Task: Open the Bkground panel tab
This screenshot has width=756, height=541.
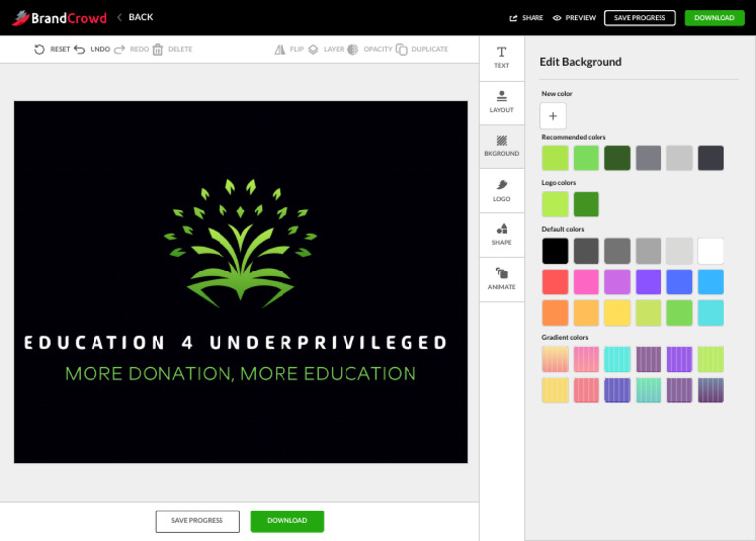Action: point(501,147)
